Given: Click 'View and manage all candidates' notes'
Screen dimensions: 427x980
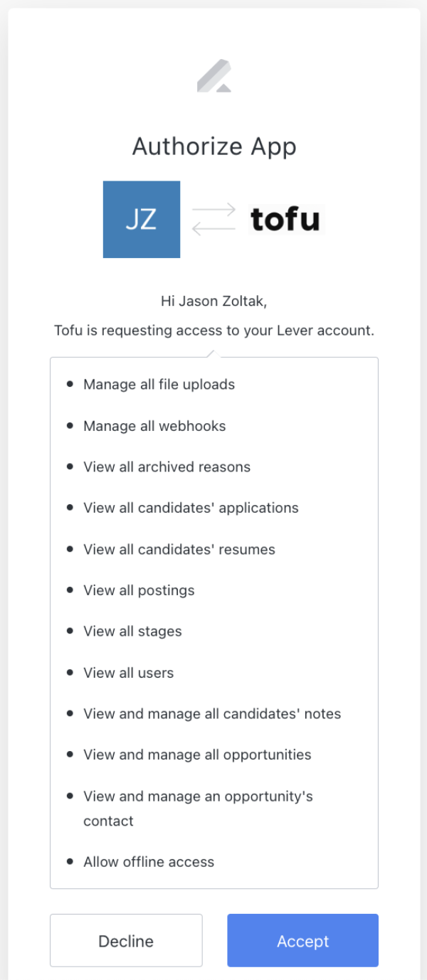Looking at the screenshot, I should tap(212, 714).
